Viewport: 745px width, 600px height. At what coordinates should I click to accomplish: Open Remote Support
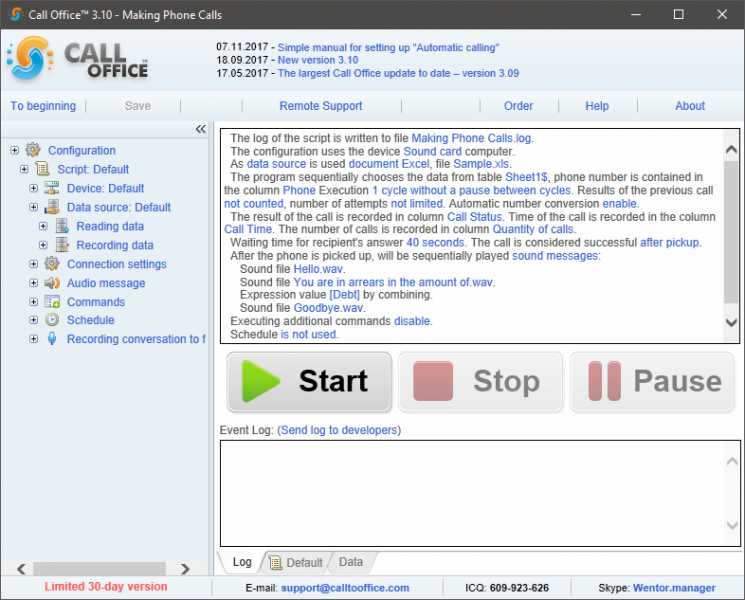coord(321,106)
